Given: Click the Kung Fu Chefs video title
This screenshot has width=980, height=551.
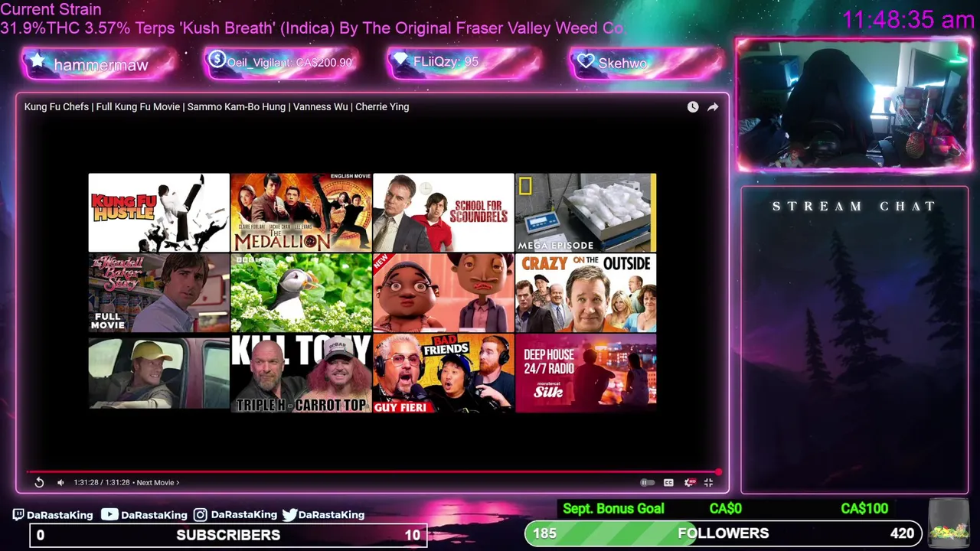Looking at the screenshot, I should tap(217, 107).
